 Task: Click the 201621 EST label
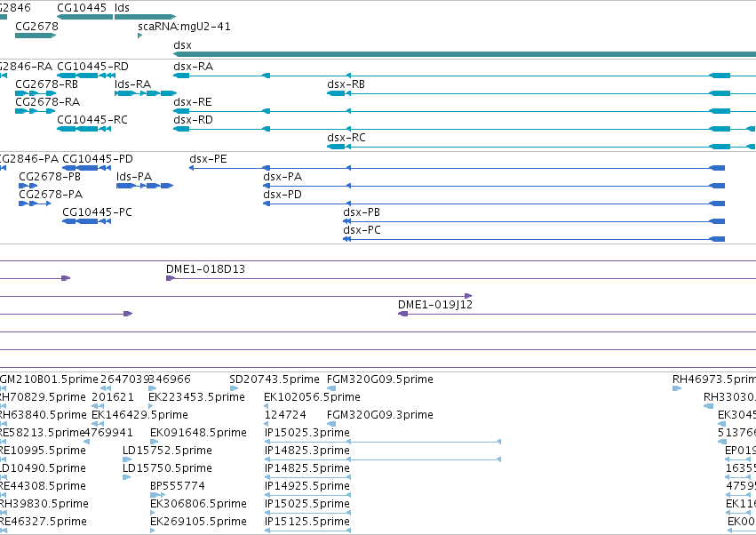tap(113, 397)
